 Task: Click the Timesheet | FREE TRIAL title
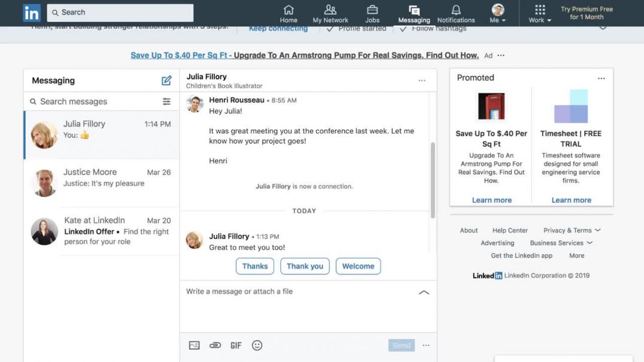[571, 138]
